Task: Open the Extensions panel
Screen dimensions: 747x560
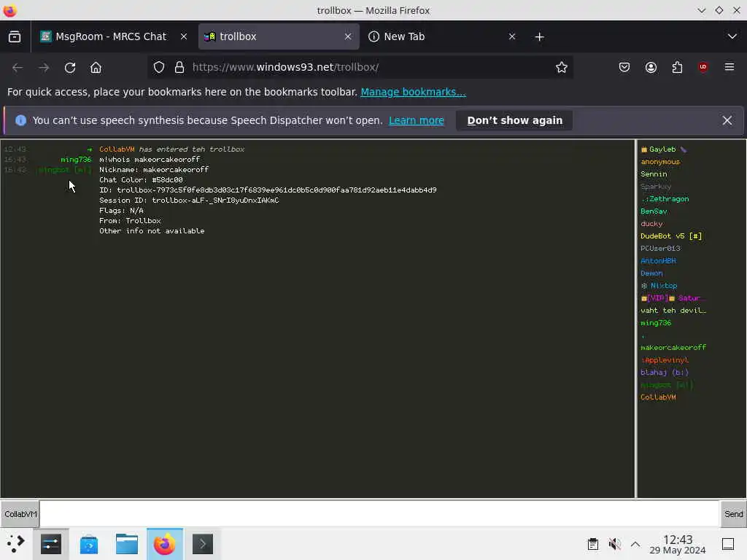Action: click(677, 68)
